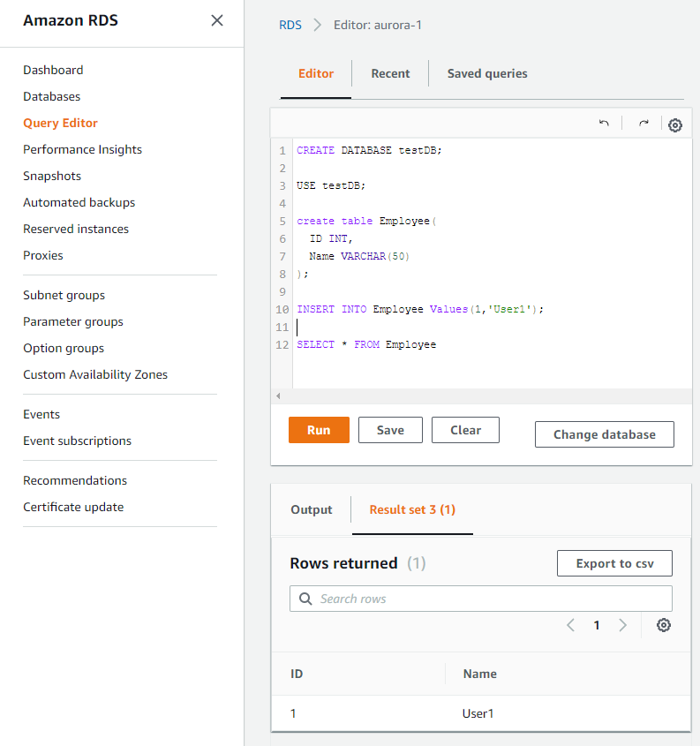Open Dashboard in sidebar

(x=53, y=70)
